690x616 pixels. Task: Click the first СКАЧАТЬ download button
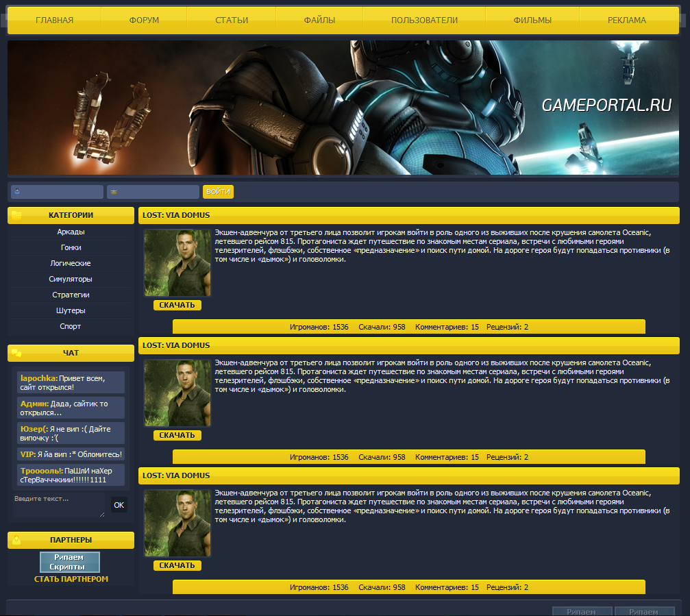177,305
